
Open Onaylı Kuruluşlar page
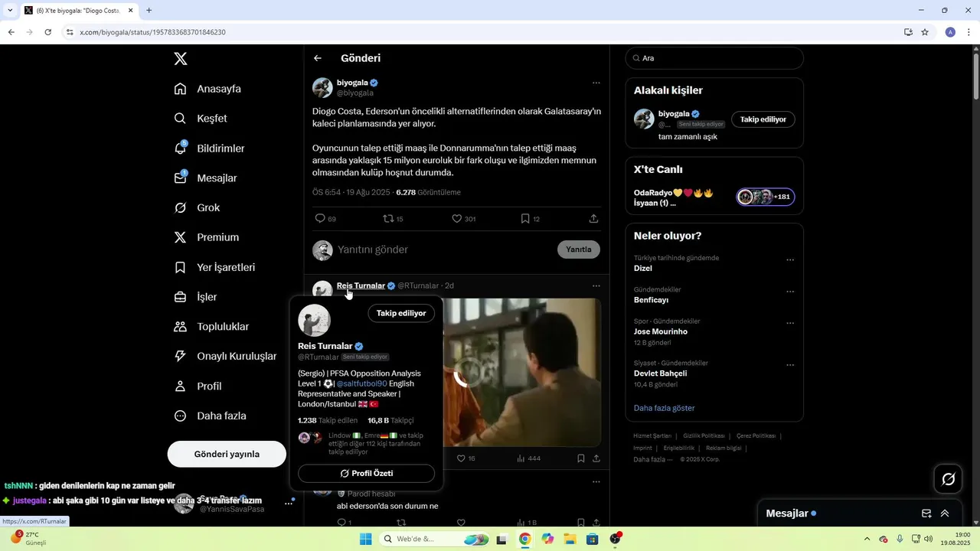tap(225, 357)
